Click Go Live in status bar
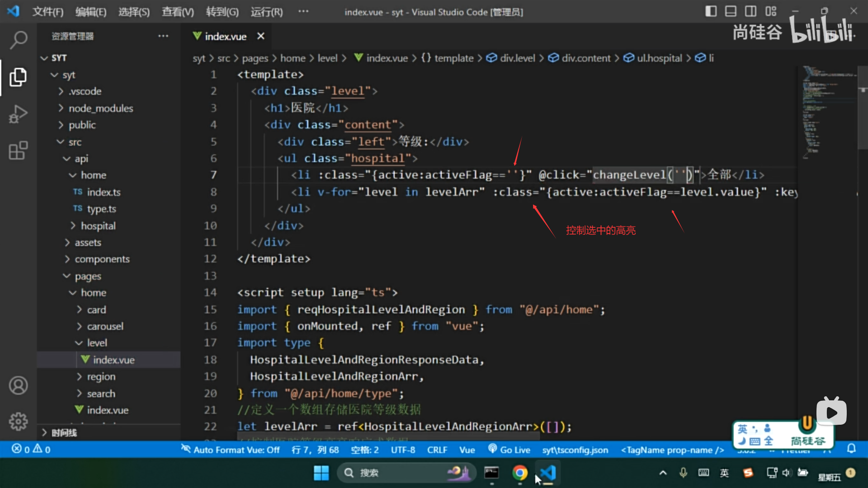Viewport: 868px width, 488px height. pyautogui.click(x=509, y=450)
